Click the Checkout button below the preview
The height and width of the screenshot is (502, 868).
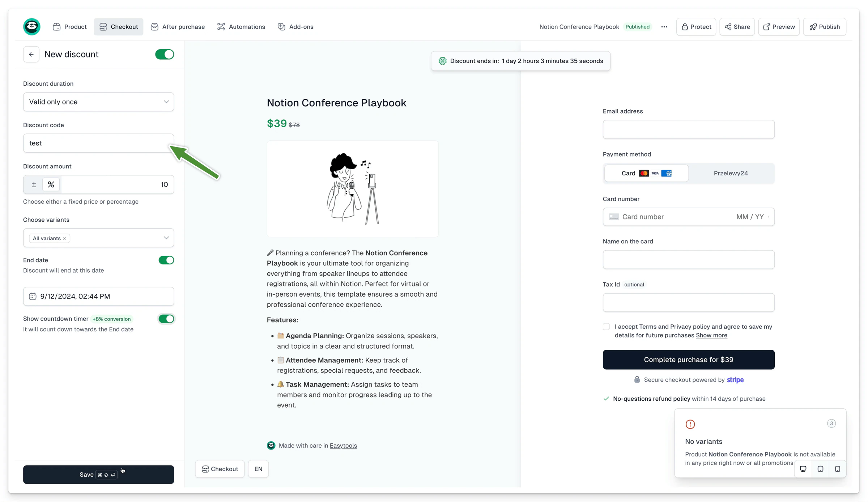point(220,469)
